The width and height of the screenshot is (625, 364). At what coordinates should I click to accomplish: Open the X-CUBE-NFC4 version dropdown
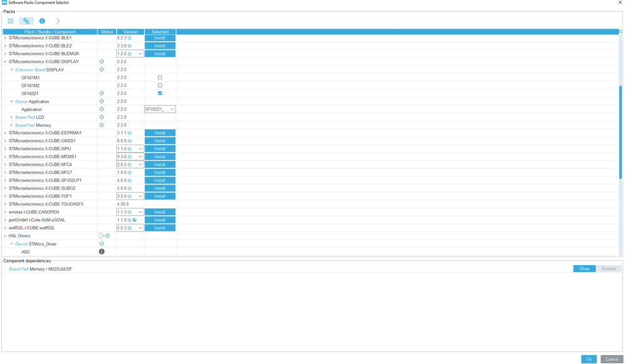click(x=130, y=164)
